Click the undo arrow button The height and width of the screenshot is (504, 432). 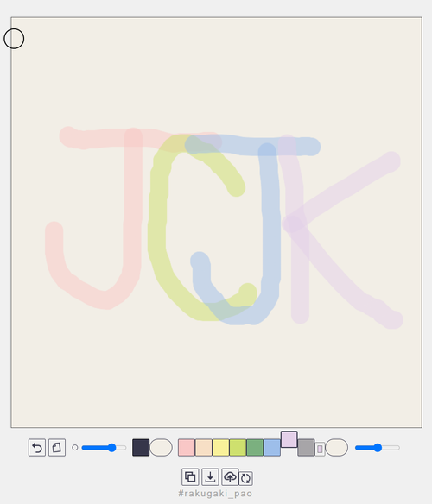point(37,447)
